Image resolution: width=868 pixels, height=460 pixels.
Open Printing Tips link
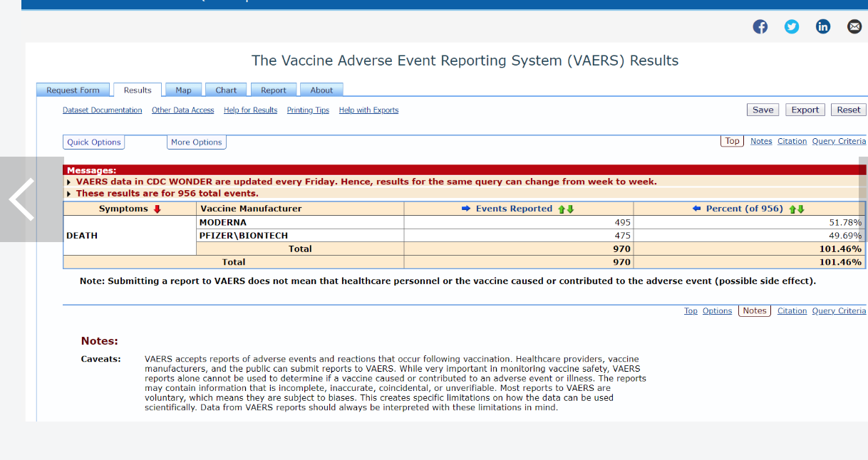click(x=308, y=110)
